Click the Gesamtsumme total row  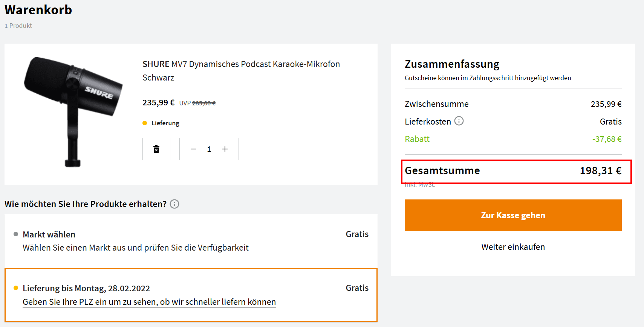click(516, 171)
